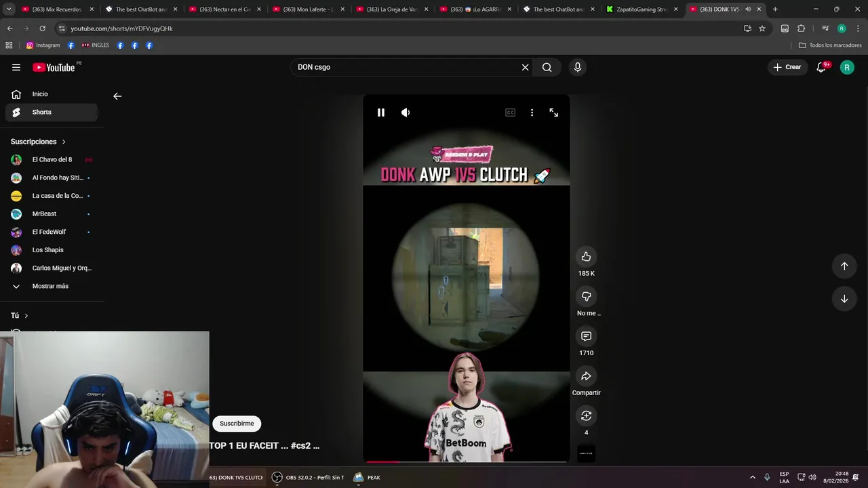Go to the previous Short
This screenshot has width=868, height=488.
pos(844,266)
